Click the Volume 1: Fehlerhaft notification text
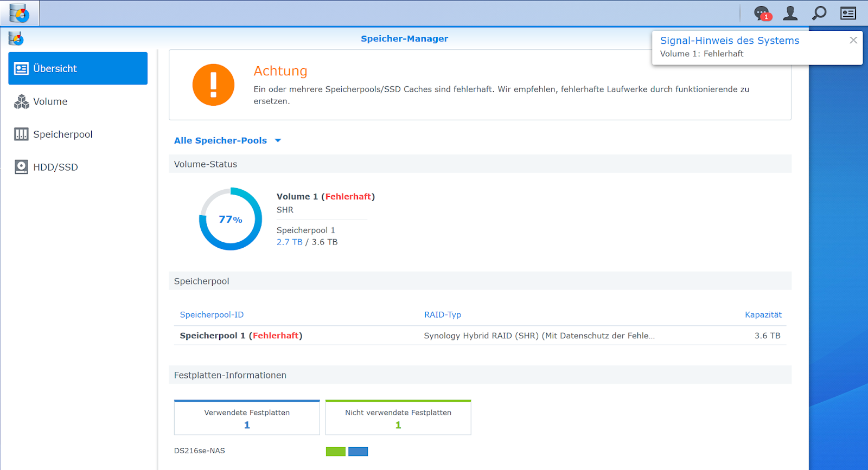Screen dimensions: 868x470 pyautogui.click(x=701, y=54)
